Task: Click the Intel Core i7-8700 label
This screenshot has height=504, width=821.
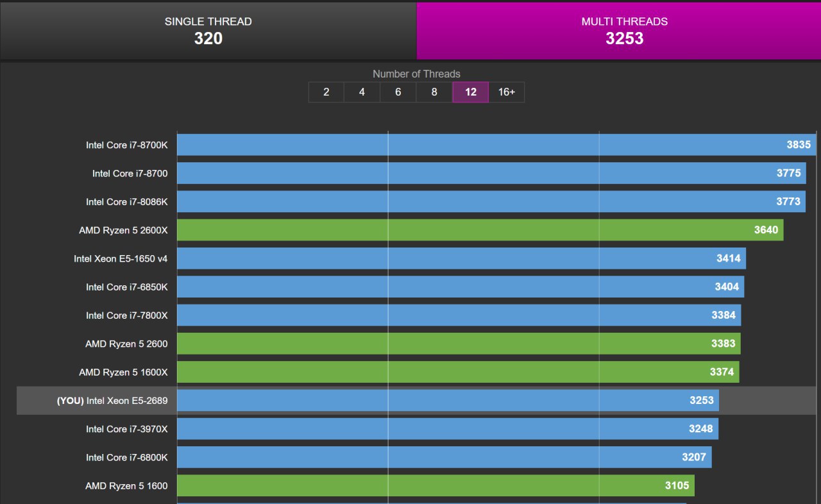Action: pyautogui.click(x=130, y=173)
